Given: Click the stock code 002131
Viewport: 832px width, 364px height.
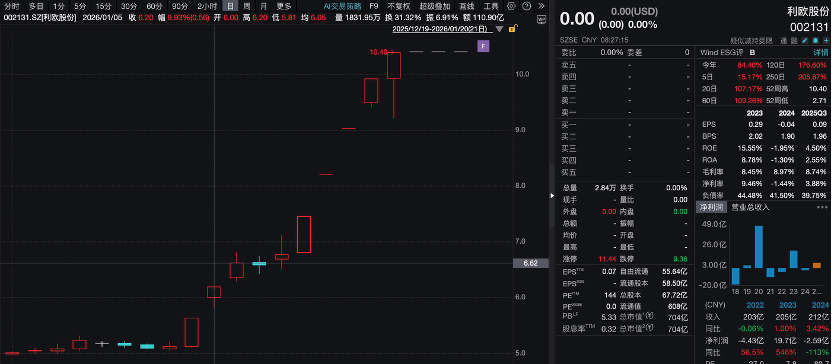Looking at the screenshot, I should 809,27.
